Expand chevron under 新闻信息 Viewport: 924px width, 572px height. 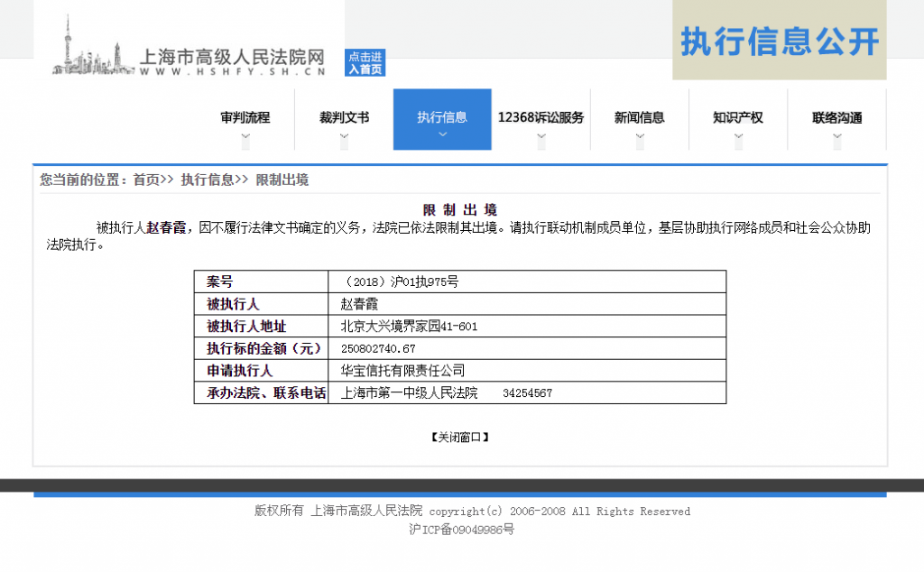tap(639, 137)
